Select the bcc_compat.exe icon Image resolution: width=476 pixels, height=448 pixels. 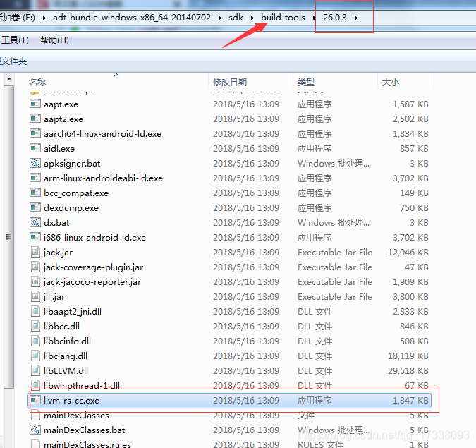tap(35, 193)
